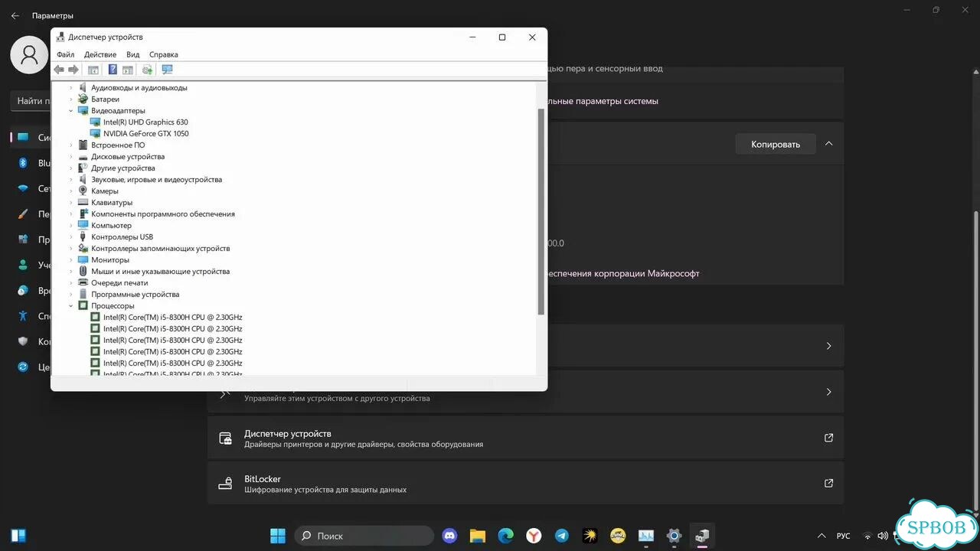The image size is (980, 551).
Task: Select the Очереди печати printer icon
Action: 83,282
